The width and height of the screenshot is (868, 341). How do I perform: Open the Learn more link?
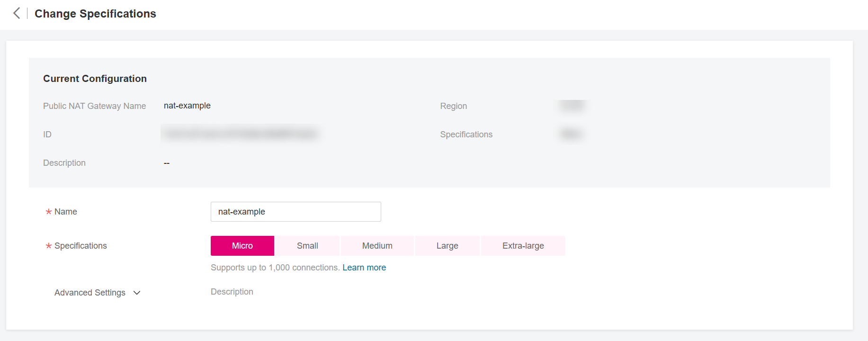(364, 268)
